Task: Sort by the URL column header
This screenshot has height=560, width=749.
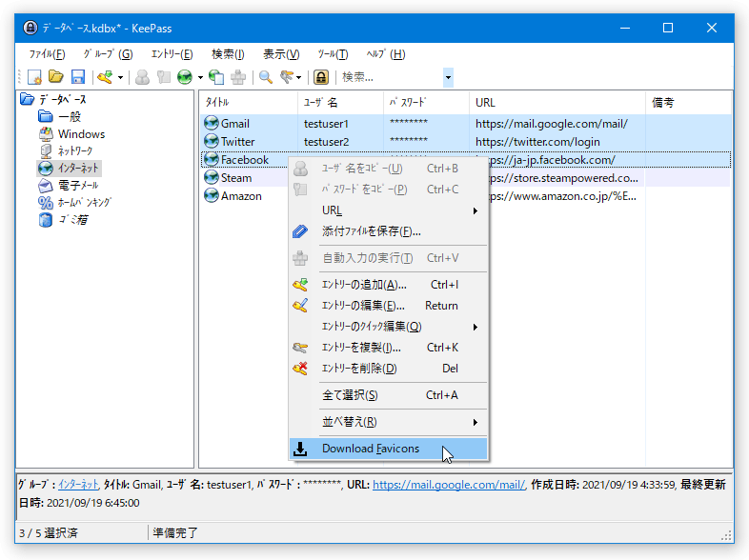Action: coord(557,102)
